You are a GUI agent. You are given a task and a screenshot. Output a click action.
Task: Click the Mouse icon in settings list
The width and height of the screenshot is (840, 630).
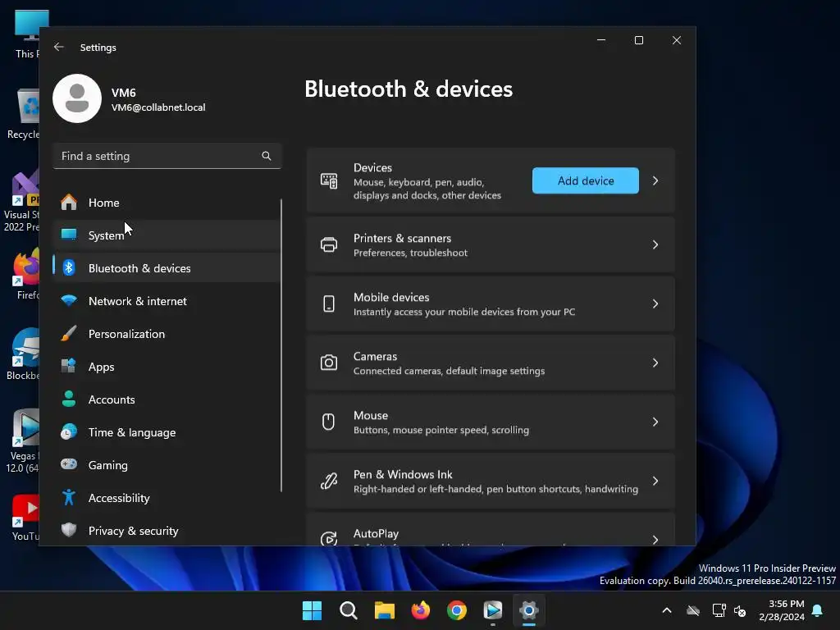click(x=328, y=422)
